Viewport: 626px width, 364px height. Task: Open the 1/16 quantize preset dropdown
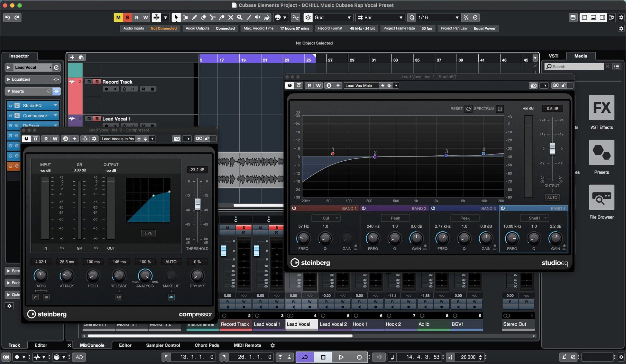(437, 17)
